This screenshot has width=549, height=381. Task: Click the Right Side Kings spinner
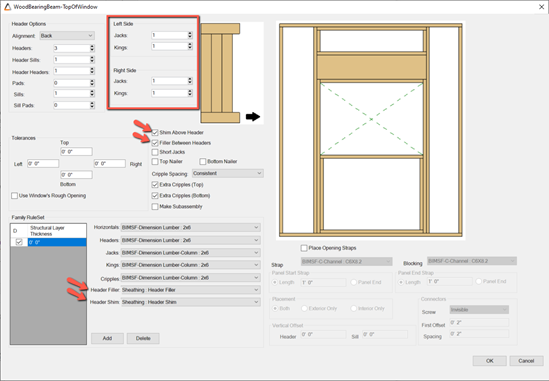click(172, 93)
